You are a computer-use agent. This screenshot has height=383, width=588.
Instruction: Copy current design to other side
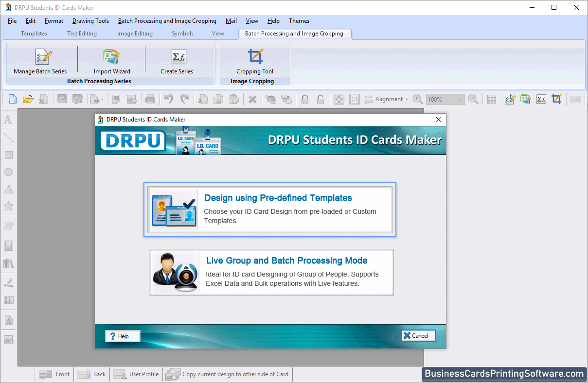click(228, 374)
